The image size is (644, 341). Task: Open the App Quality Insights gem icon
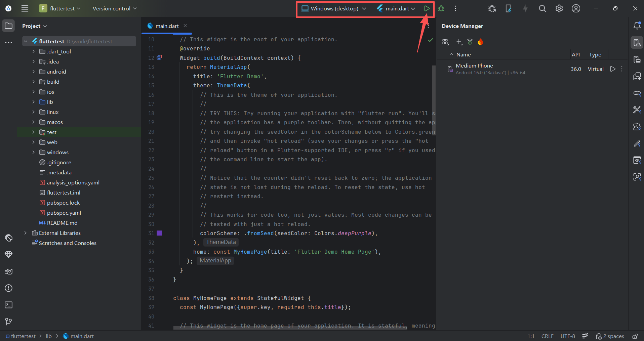click(9, 254)
